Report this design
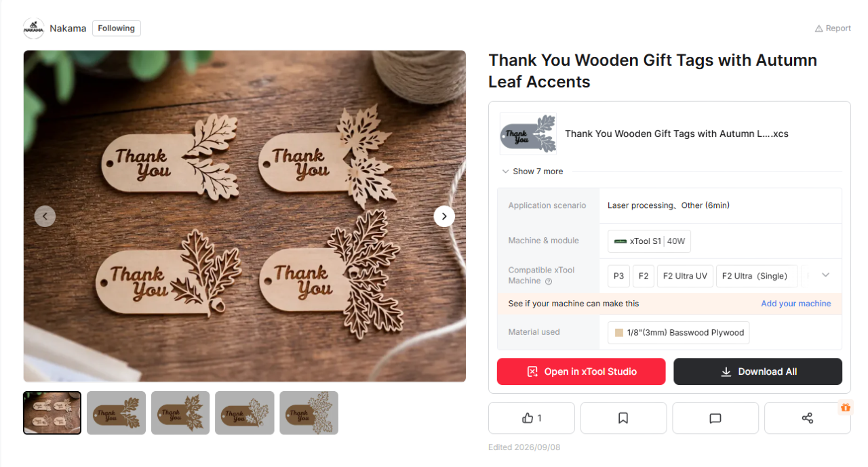The height and width of the screenshot is (467, 868). pyautogui.click(x=833, y=28)
